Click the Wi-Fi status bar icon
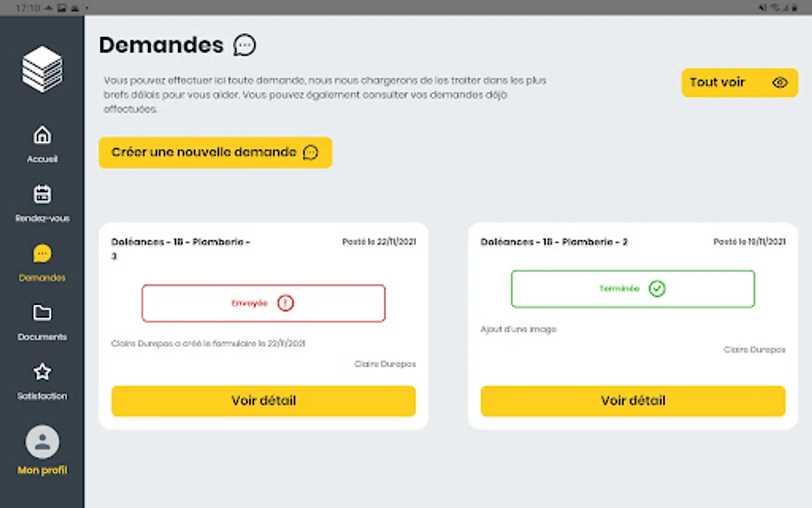 [x=776, y=8]
